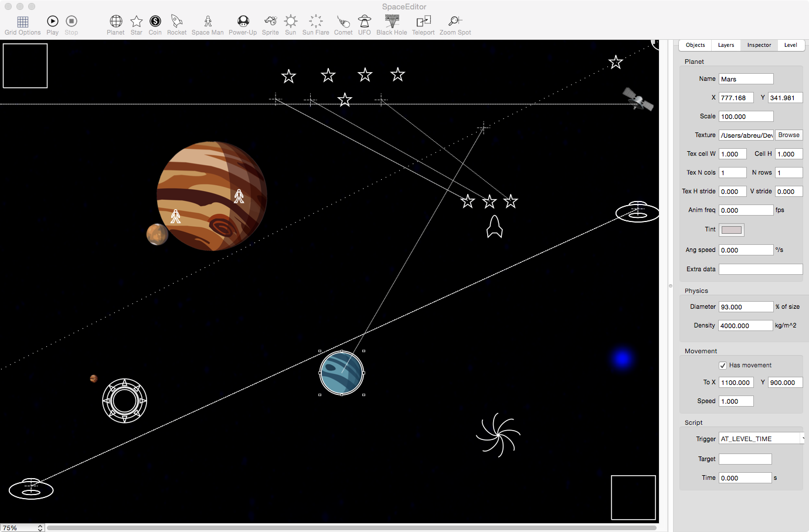Viewport: 809px width, 532px height.
Task: Click the To X movement field
Action: pyautogui.click(x=736, y=383)
